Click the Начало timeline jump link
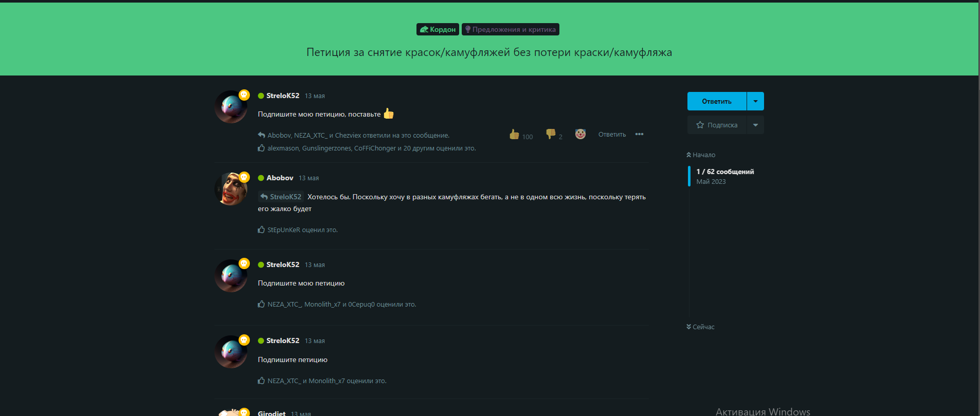 tap(701, 155)
